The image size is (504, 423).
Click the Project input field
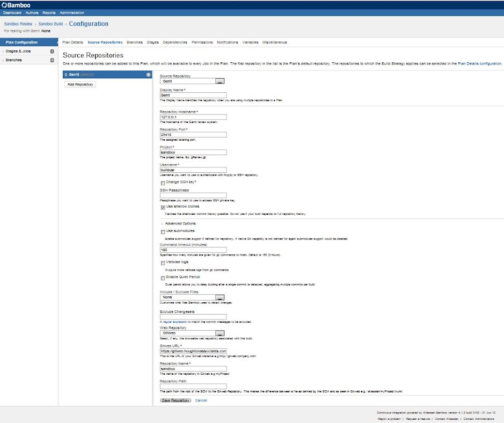(193, 152)
